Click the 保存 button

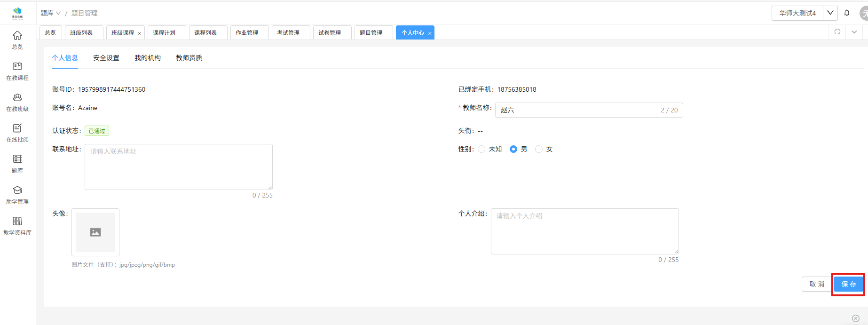pyautogui.click(x=848, y=284)
